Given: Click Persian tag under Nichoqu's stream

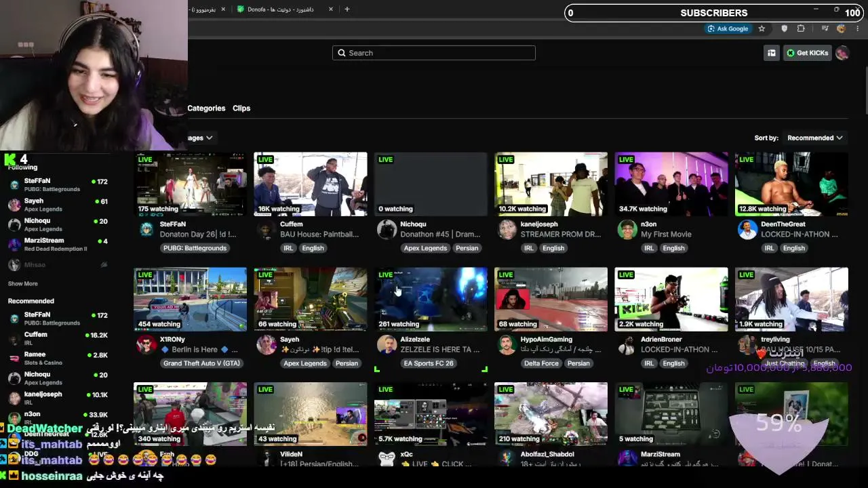Looking at the screenshot, I should pos(467,248).
